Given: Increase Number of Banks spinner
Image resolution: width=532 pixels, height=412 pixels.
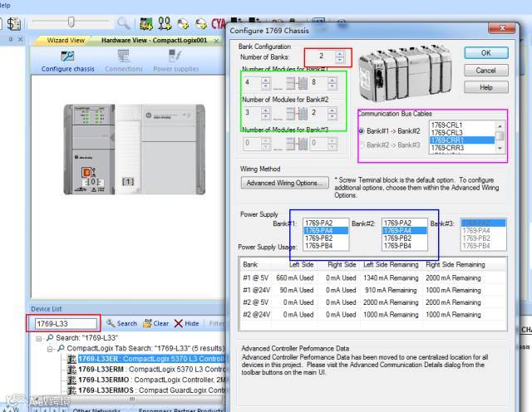Looking at the screenshot, I should click(339, 54).
